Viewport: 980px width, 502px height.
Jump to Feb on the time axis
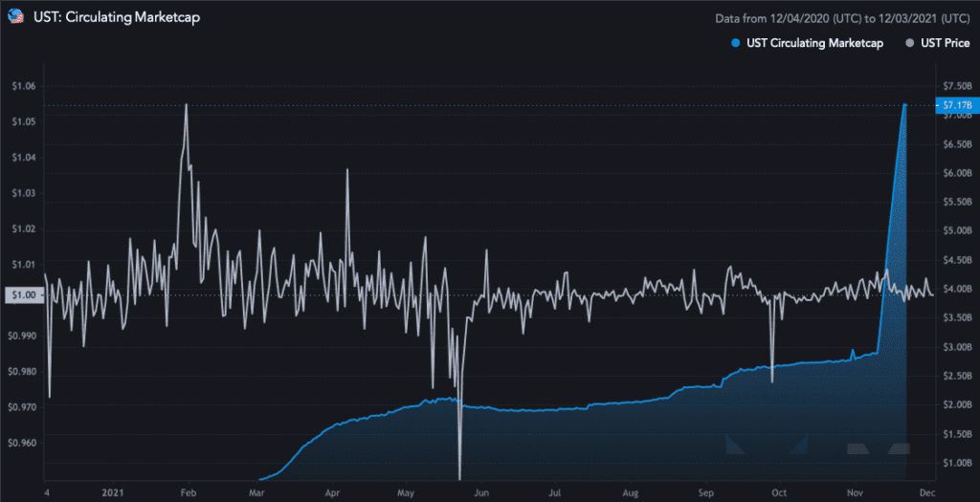(189, 492)
